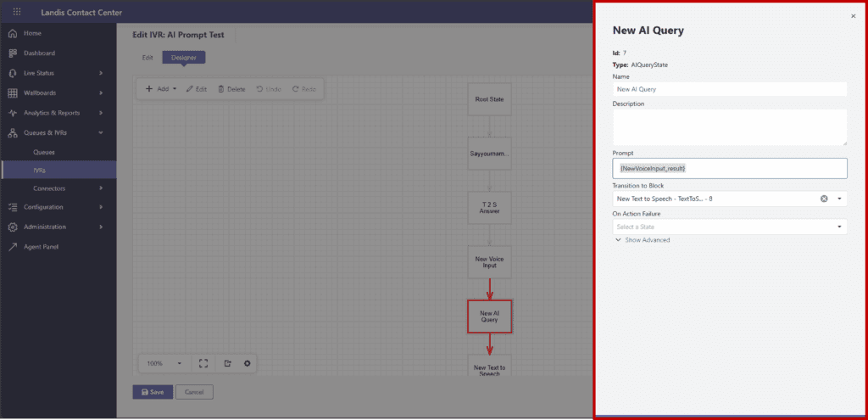Clear the Transition to Block selection

coord(824,199)
